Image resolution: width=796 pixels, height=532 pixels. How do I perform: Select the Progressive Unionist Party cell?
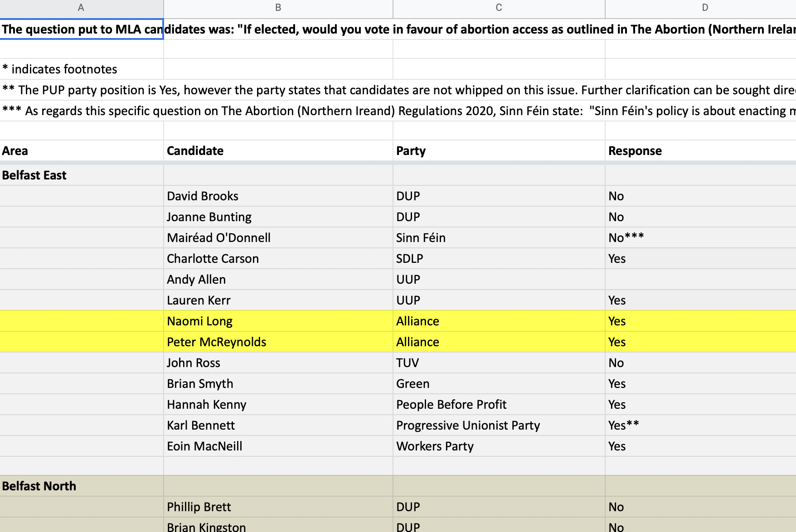tap(499, 425)
